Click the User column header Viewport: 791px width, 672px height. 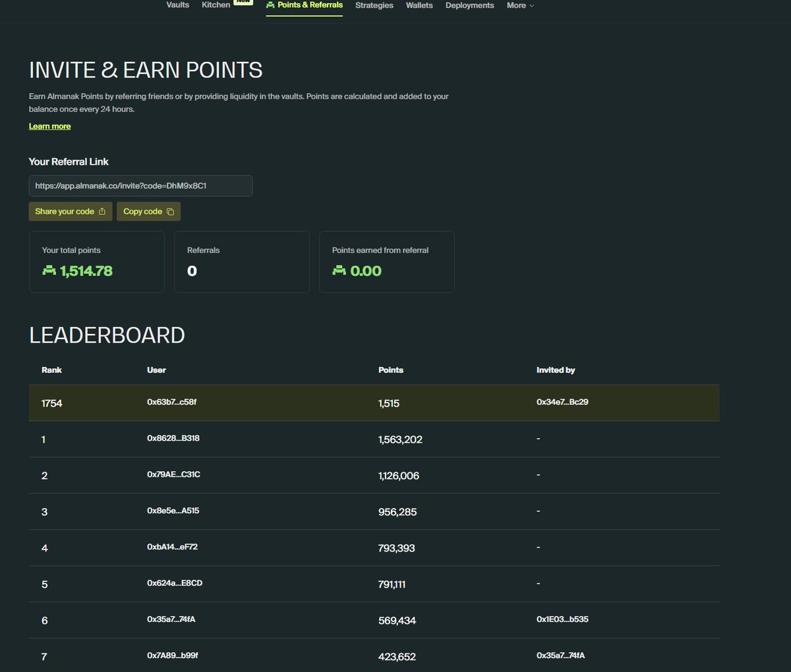click(156, 370)
